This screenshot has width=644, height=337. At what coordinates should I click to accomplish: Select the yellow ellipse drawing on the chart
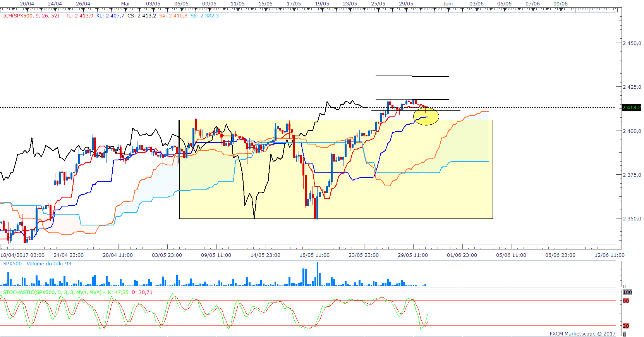click(426, 116)
